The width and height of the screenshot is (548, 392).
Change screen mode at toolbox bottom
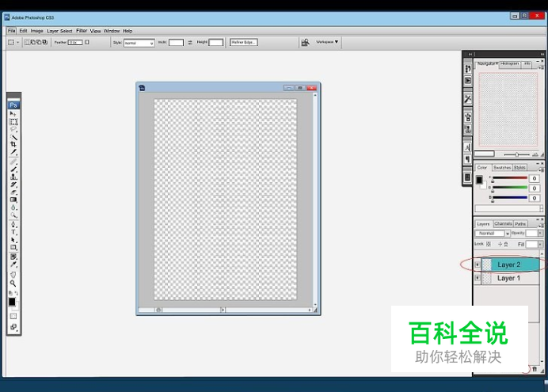pyautogui.click(x=13, y=327)
